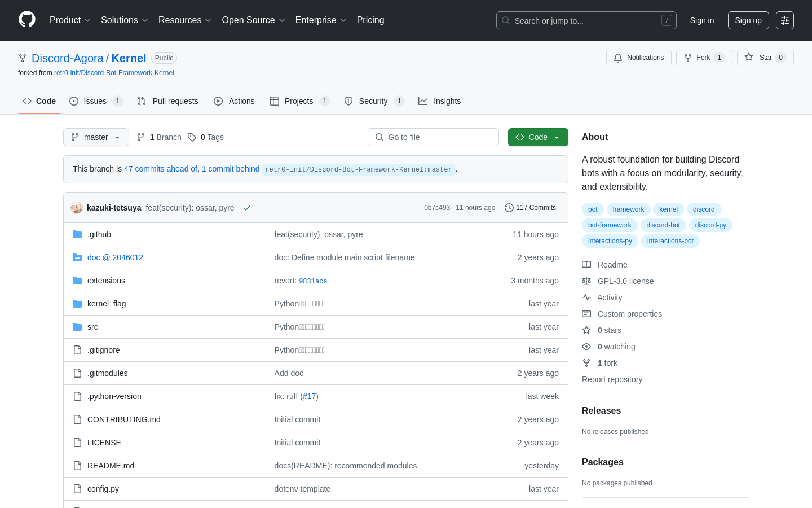This screenshot has height=508, width=812.
Task: Click the Go to file search field
Action: click(x=433, y=137)
